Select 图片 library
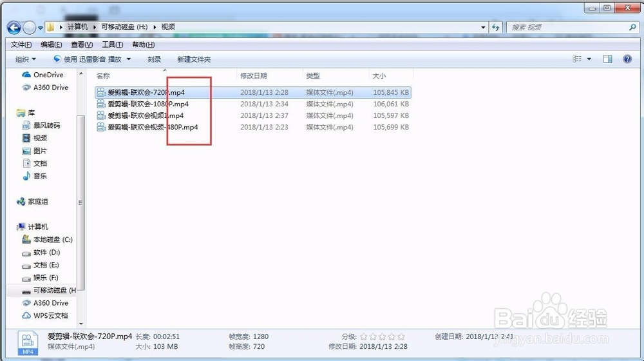Viewport: 644px width, 361px height. tap(35, 151)
